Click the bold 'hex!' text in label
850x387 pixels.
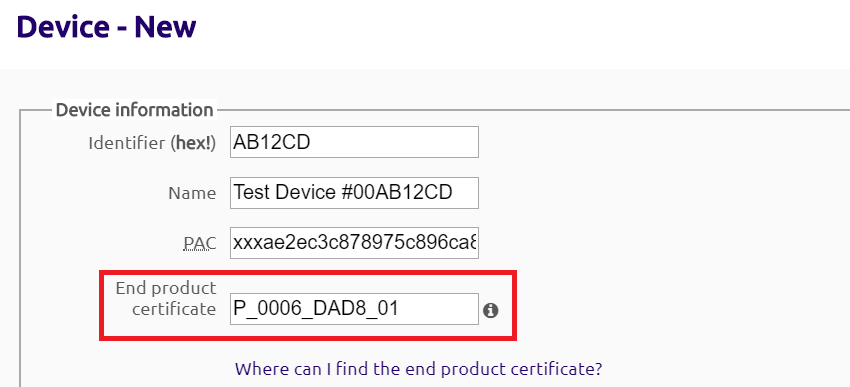click(x=194, y=143)
